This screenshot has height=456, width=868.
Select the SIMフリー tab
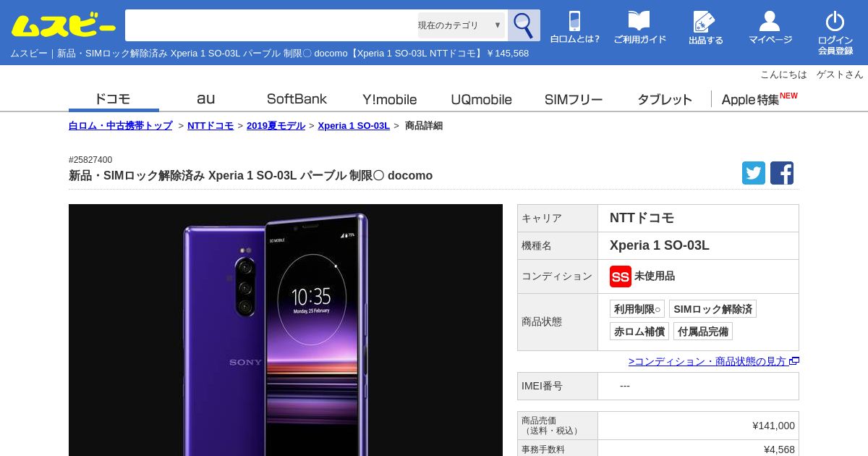click(573, 99)
